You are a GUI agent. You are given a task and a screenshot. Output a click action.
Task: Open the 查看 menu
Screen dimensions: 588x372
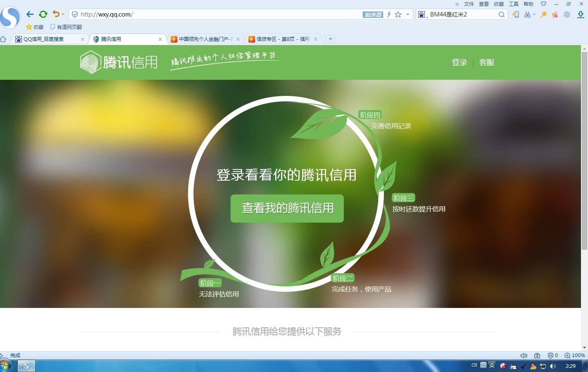point(484,4)
